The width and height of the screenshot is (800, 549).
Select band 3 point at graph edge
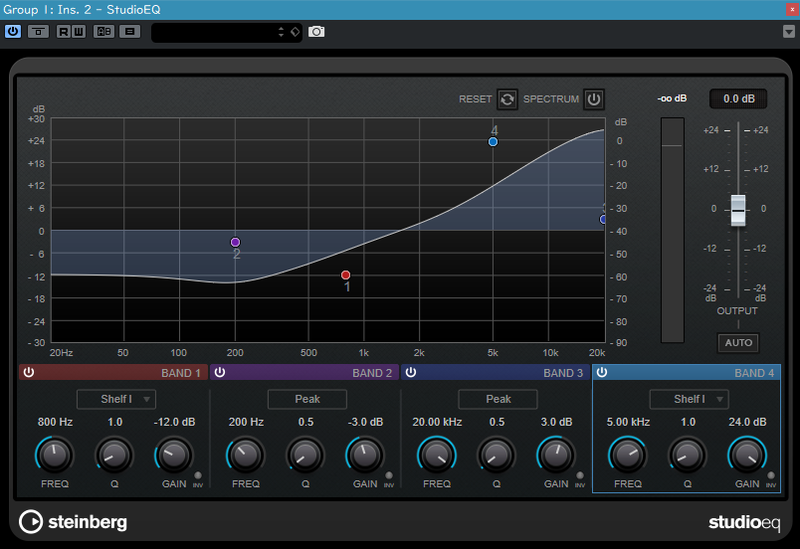(x=603, y=219)
